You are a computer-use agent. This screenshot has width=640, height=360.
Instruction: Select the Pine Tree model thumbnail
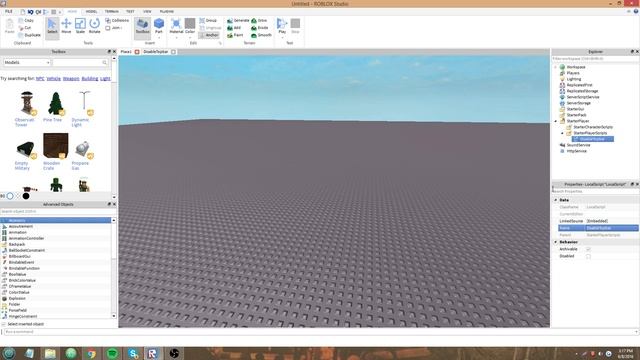pos(56,103)
